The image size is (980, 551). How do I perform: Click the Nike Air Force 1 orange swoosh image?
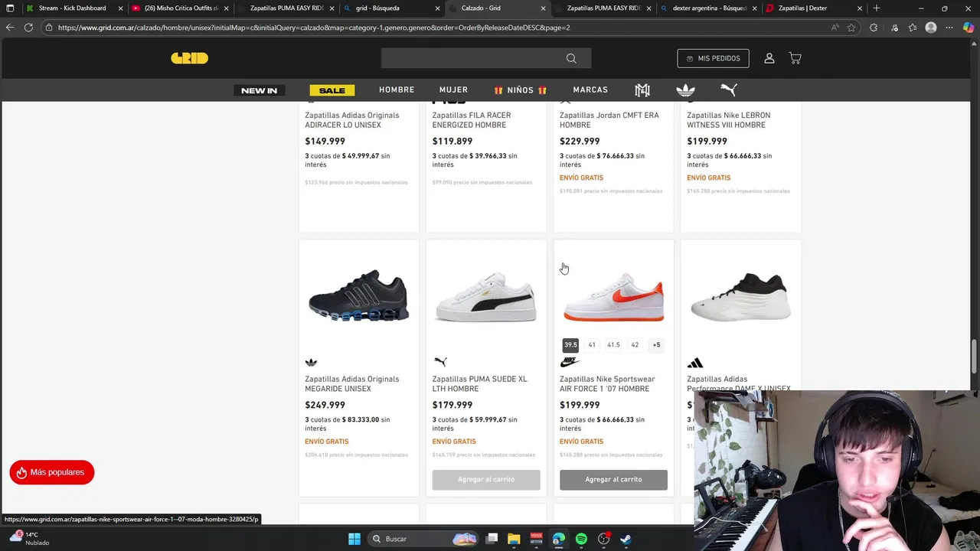click(x=613, y=297)
